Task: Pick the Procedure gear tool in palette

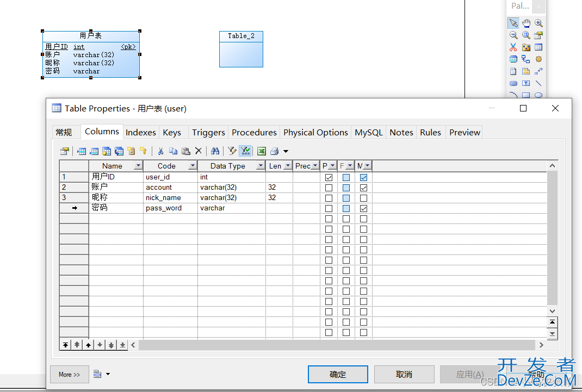Action: 538,59
